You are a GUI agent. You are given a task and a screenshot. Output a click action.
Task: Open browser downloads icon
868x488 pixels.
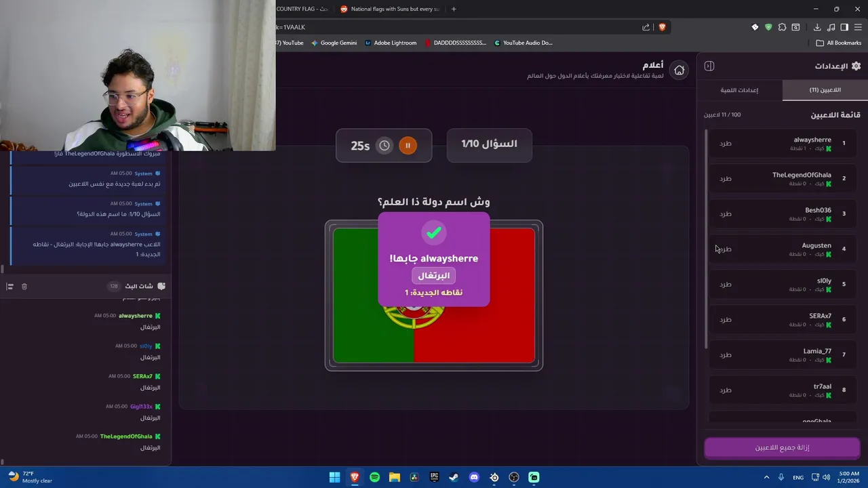tap(817, 27)
